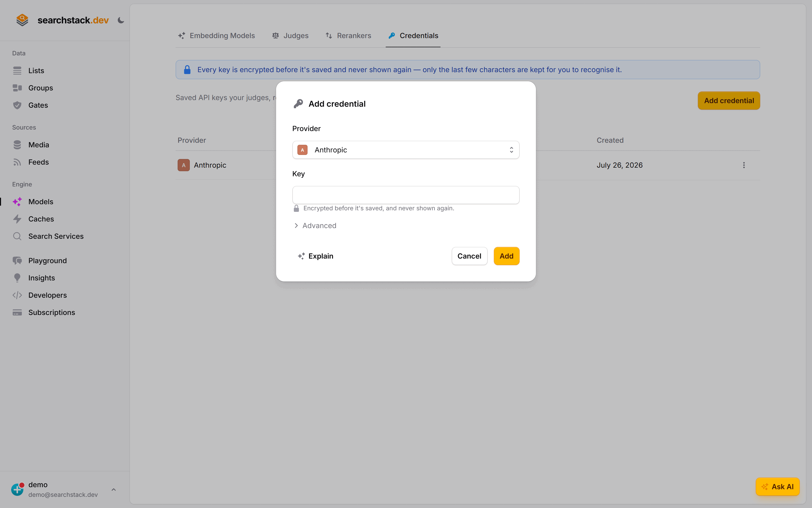Screen dimensions: 812x508
Task: Click the demo user avatar
Action: [x=18, y=489]
